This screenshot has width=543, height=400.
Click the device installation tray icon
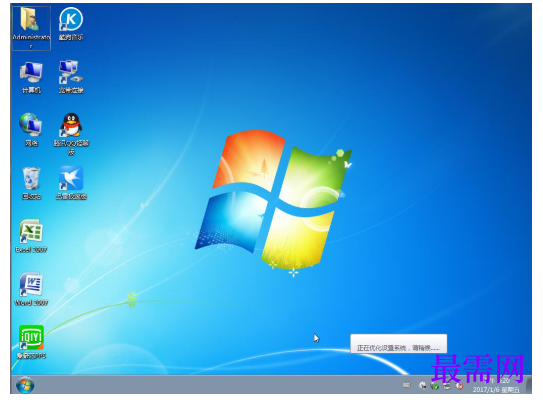(422, 385)
